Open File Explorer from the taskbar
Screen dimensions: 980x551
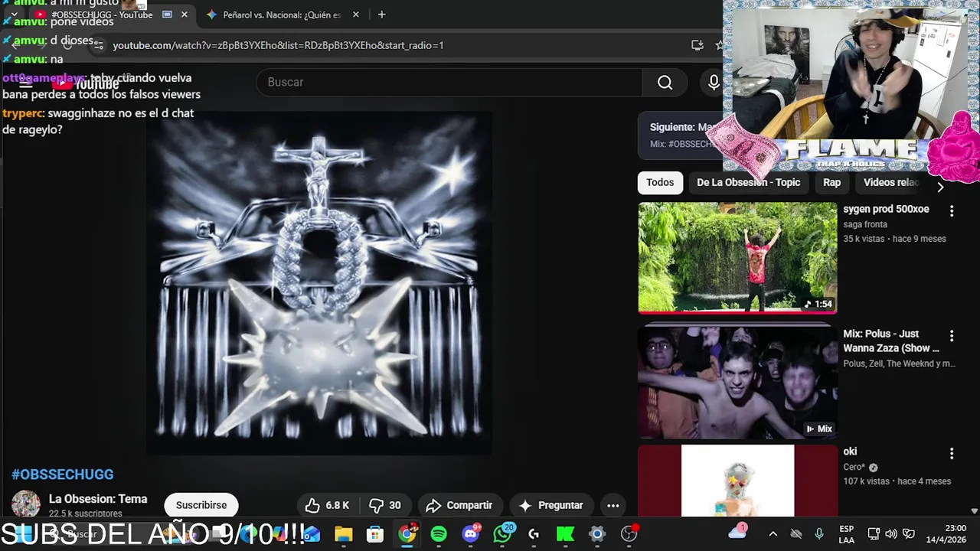(x=343, y=534)
